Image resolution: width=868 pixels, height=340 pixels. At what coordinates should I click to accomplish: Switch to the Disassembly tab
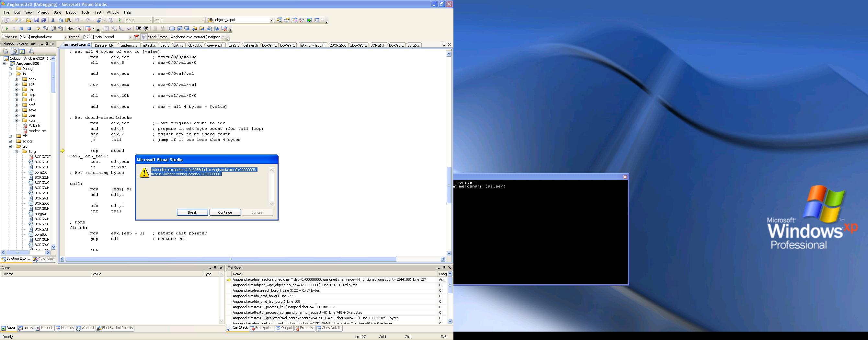[x=105, y=45]
